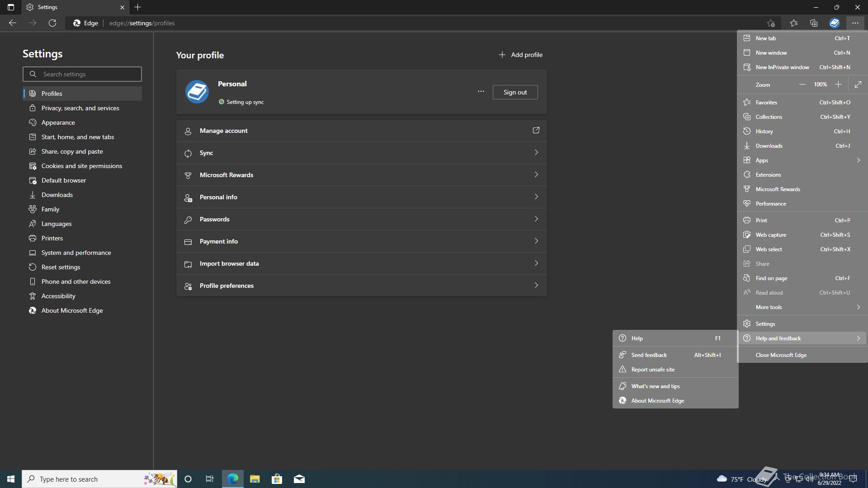Expand the Import browser data row
Viewport: 868px width, 488px height.
click(x=361, y=263)
